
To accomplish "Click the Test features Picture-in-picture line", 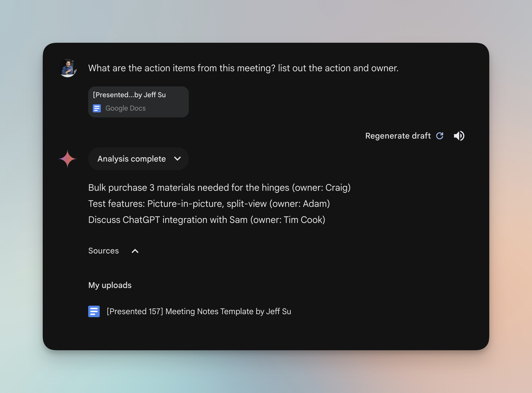I will (209, 204).
